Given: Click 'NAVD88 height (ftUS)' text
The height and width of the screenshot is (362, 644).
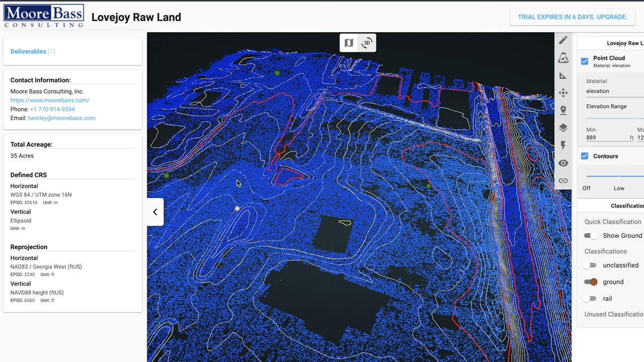Looking at the screenshot, I should [37, 293].
